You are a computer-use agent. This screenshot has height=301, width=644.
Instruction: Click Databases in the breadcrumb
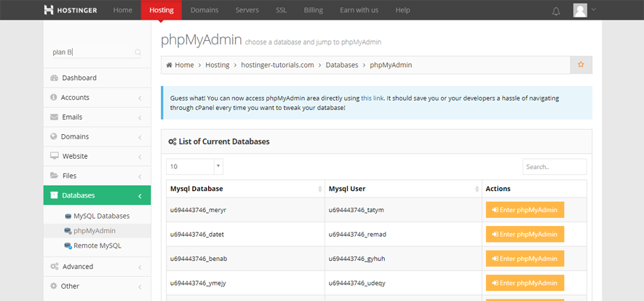point(342,65)
